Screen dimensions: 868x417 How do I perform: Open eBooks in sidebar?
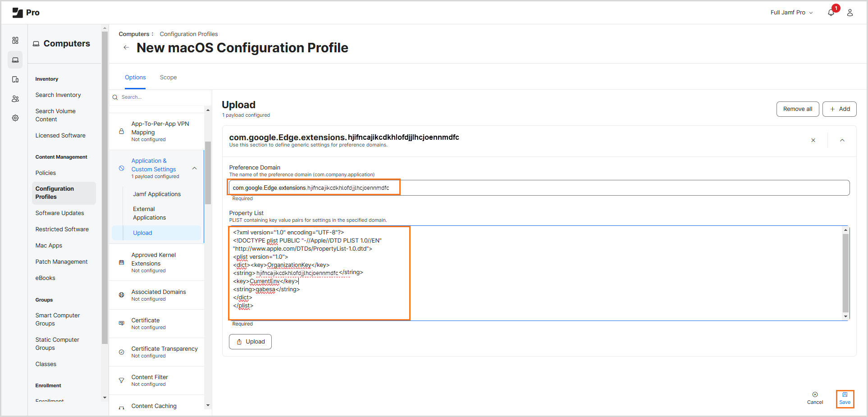(x=46, y=278)
